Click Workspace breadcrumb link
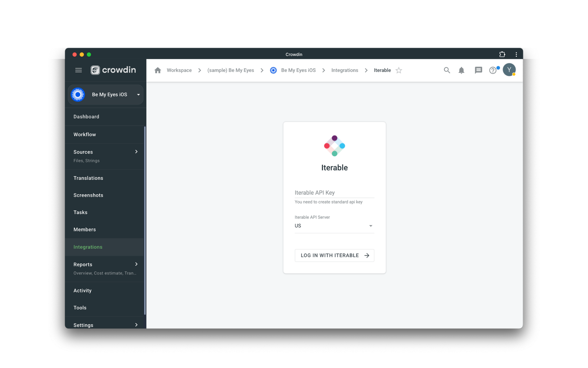The width and height of the screenshot is (588, 368). pyautogui.click(x=179, y=70)
